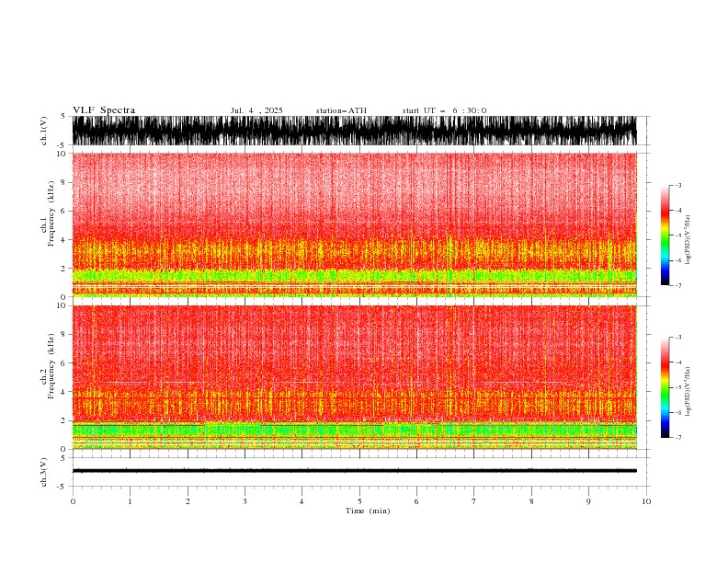Image resolution: width=728 pixels, height=563 pixels.
Task: Click the ch.3(V) waveform strip
Action: click(x=354, y=472)
